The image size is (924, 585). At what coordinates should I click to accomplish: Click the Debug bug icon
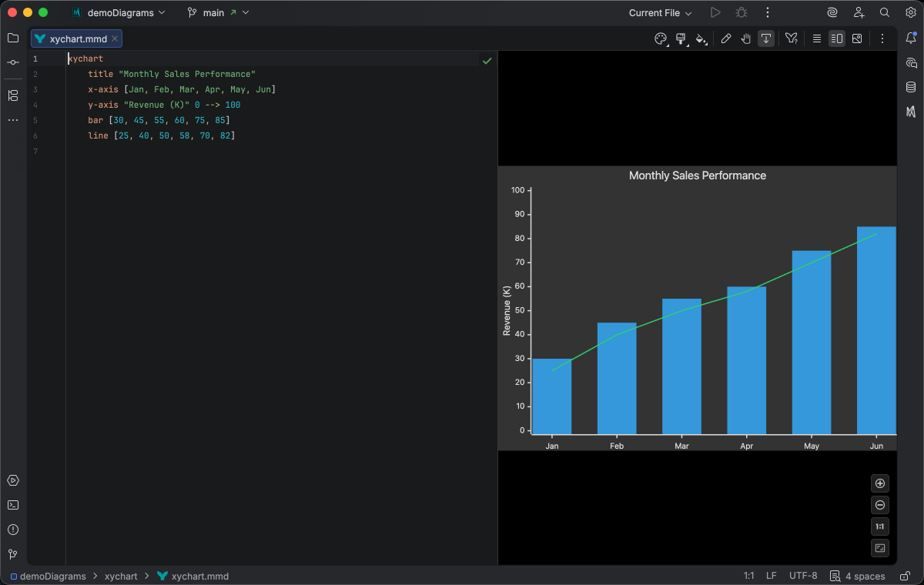(742, 12)
